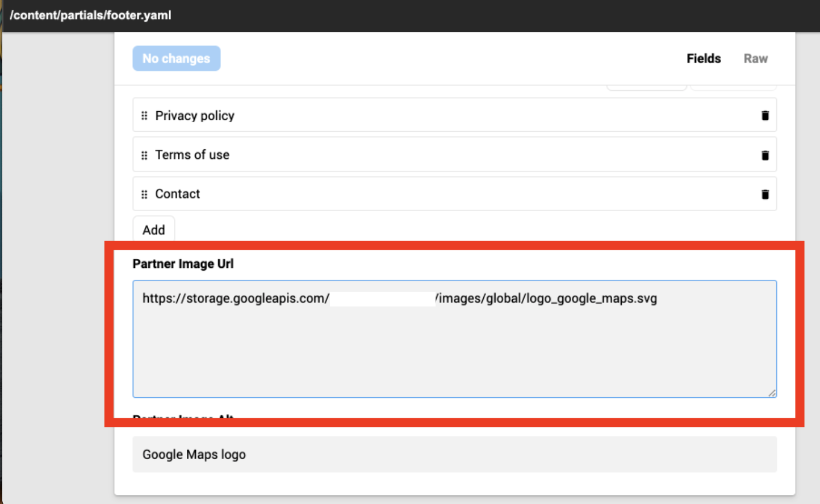Click the Partner Image Url label
Image resolution: width=820 pixels, height=504 pixels.
tap(183, 263)
